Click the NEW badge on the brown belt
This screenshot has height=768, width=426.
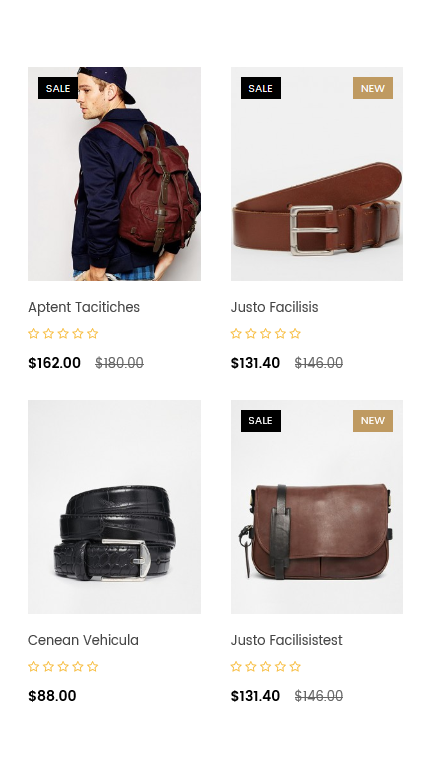coord(373,88)
